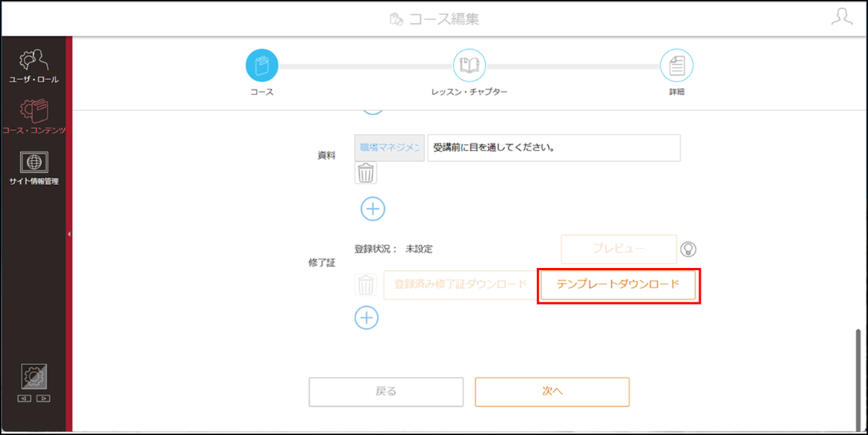Click the プレビュー button
This screenshot has width=868, height=435.
619,248
